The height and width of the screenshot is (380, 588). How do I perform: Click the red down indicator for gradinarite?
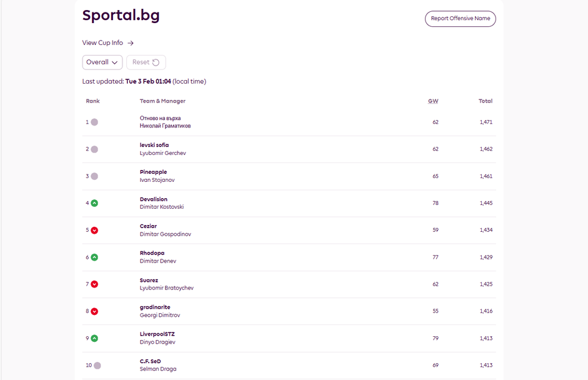pyautogui.click(x=94, y=311)
